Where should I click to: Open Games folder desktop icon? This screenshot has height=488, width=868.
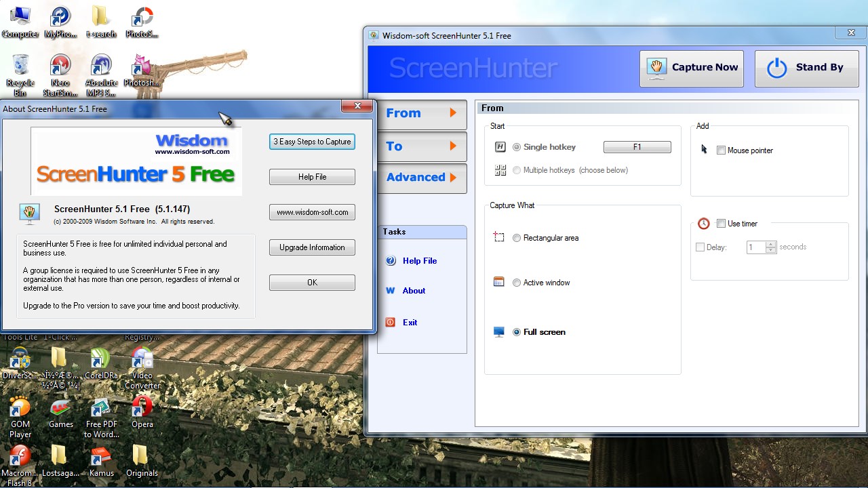[60, 413]
